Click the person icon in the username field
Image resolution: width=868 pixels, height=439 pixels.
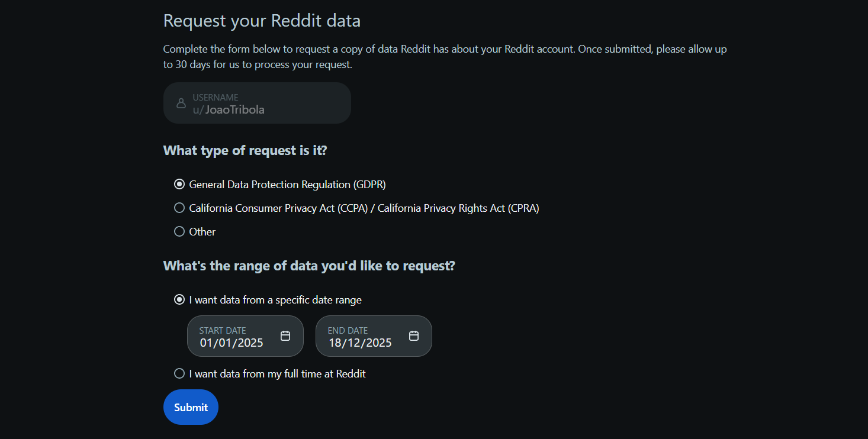coord(181,103)
